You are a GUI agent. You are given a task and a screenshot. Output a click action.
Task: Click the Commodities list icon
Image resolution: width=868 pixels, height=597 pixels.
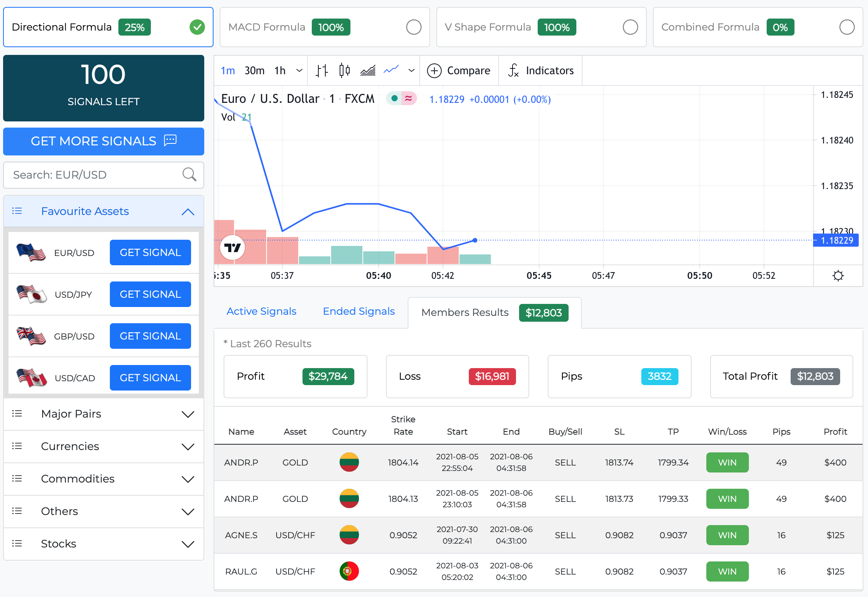pos(17,479)
